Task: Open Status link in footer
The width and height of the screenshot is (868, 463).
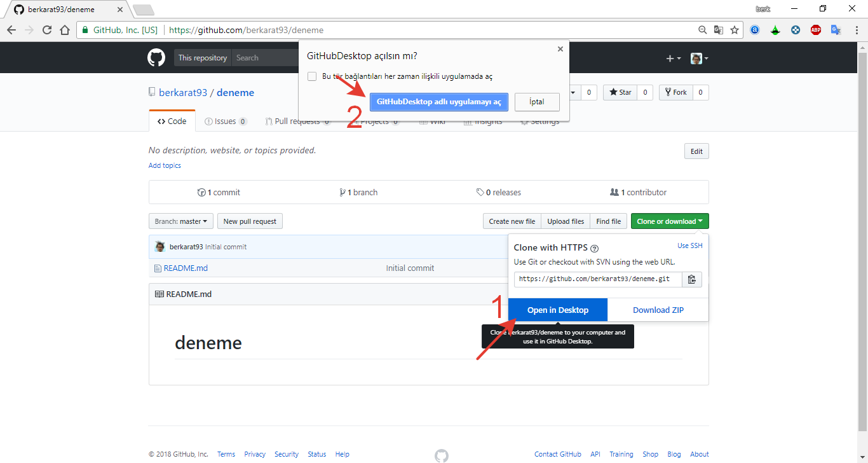Action: [316, 454]
